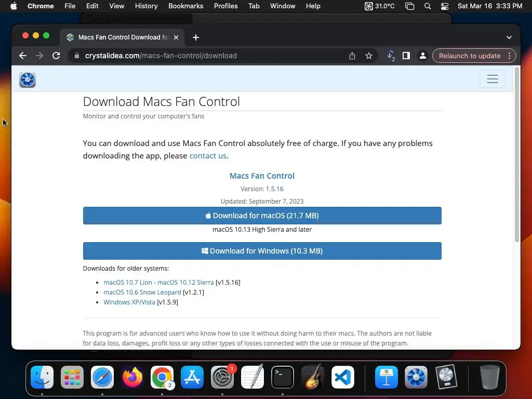This screenshot has height=399, width=532.
Task: Close the Macs Fan Control Download tab
Action: 176,37
